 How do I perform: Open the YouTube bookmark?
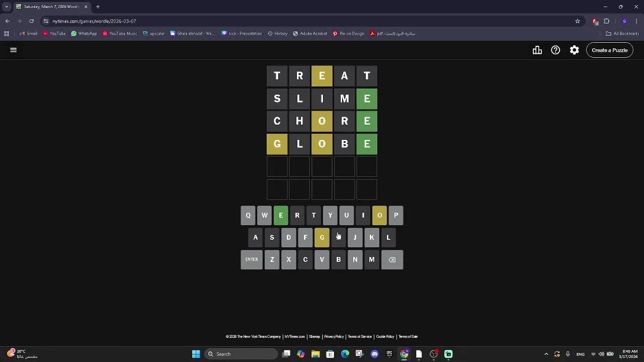tap(54, 34)
